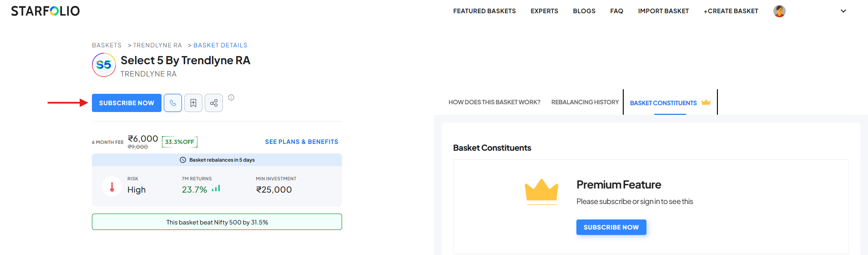Screen dimensions: 868x255
Task: Open the See Plans & Benefits link
Action: (302, 142)
